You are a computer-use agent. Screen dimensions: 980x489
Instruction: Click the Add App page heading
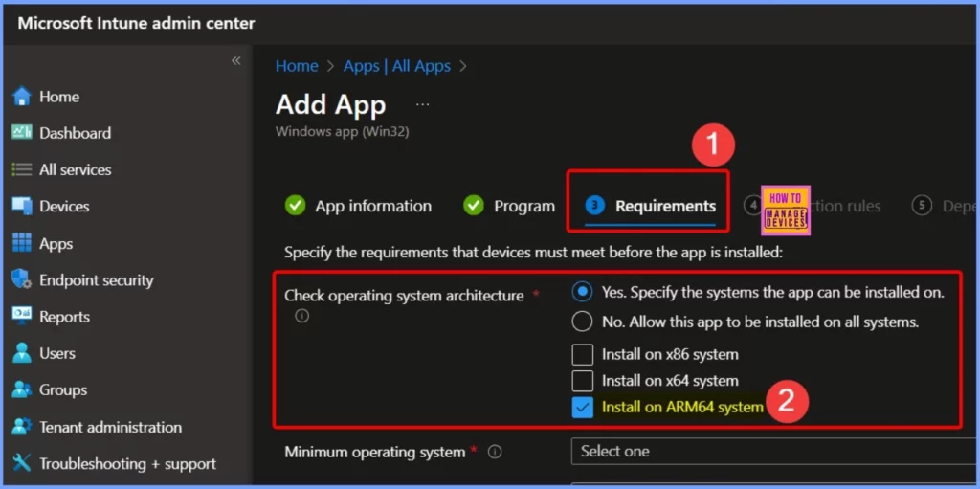click(x=330, y=104)
